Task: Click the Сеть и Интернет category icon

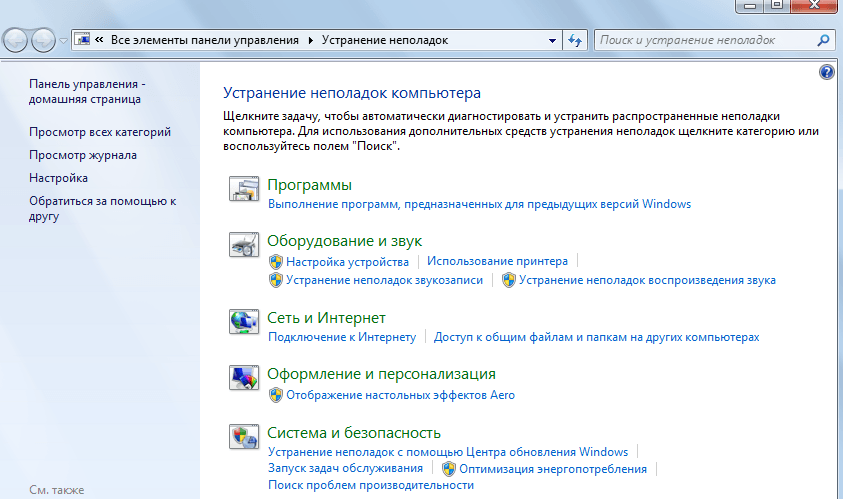Action: (244, 322)
